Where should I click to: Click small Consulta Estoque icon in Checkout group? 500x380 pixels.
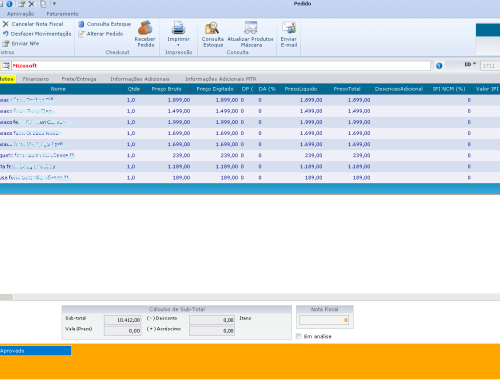coord(81,24)
